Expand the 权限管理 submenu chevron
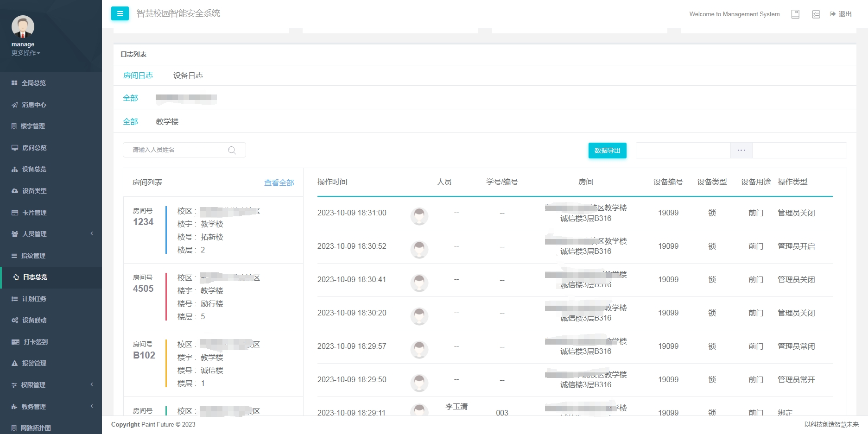The image size is (868, 434). [92, 384]
